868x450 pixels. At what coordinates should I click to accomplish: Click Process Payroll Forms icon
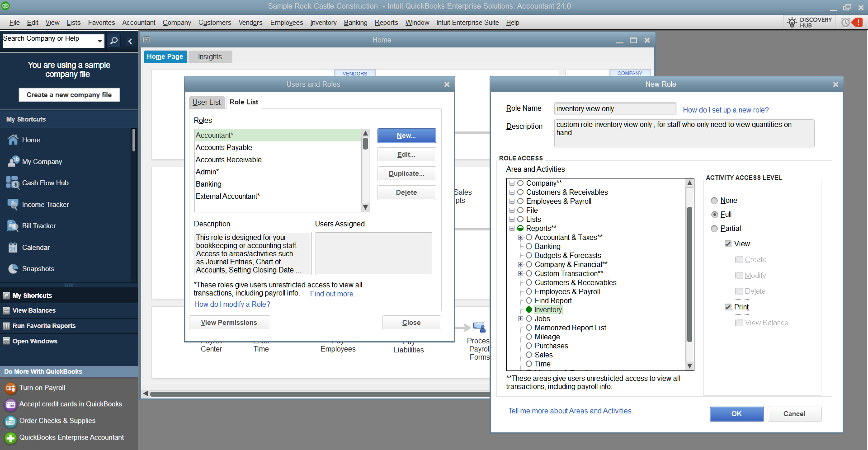479,327
